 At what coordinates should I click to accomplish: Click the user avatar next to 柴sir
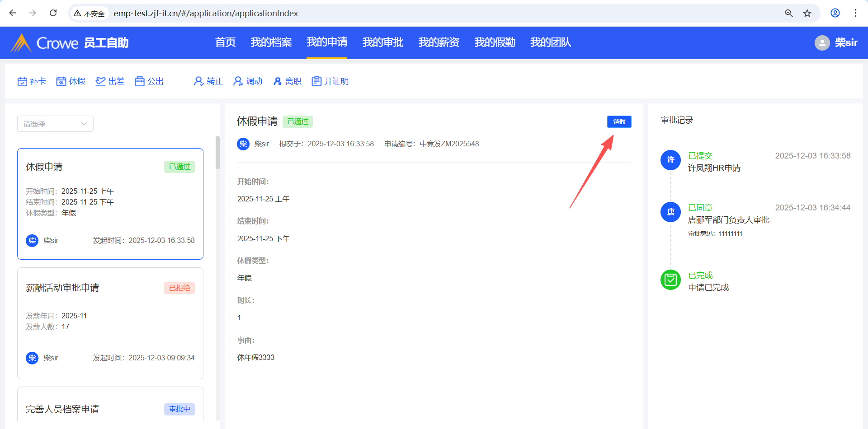point(822,43)
